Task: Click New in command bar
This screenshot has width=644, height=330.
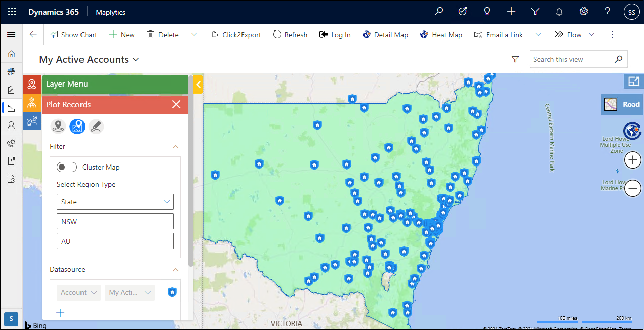Action: pyautogui.click(x=122, y=35)
